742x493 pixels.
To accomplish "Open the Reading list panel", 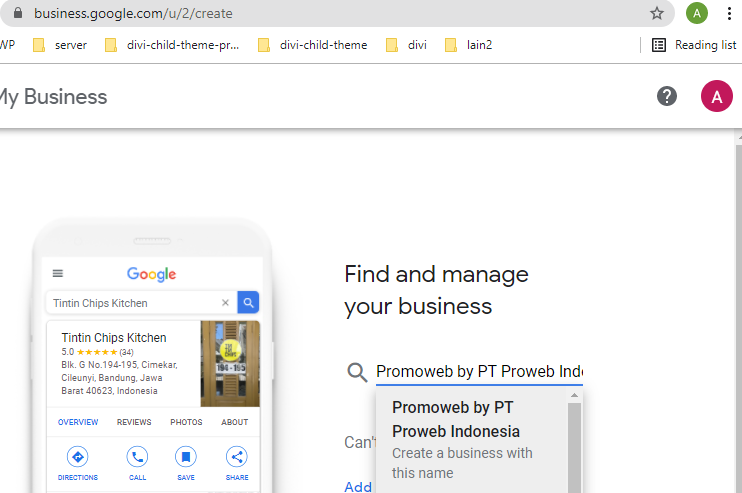I will [694, 45].
